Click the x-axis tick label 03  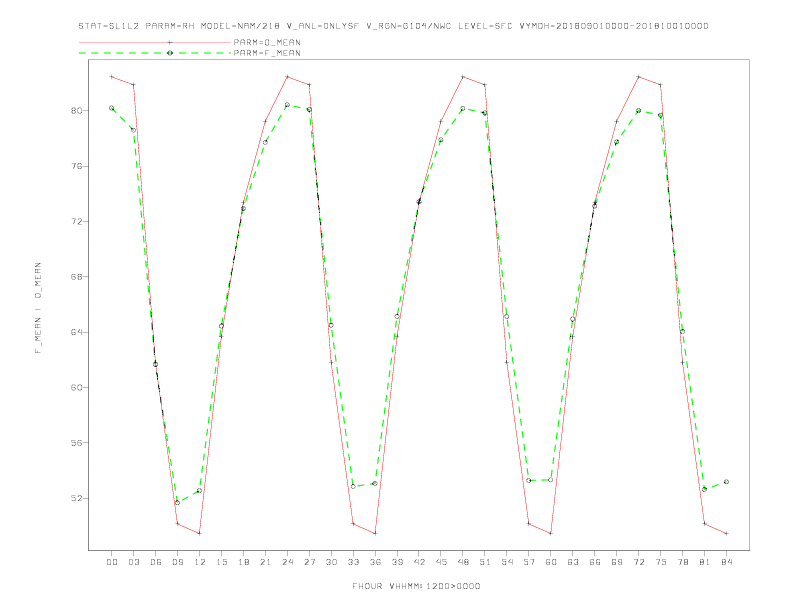[x=133, y=562]
